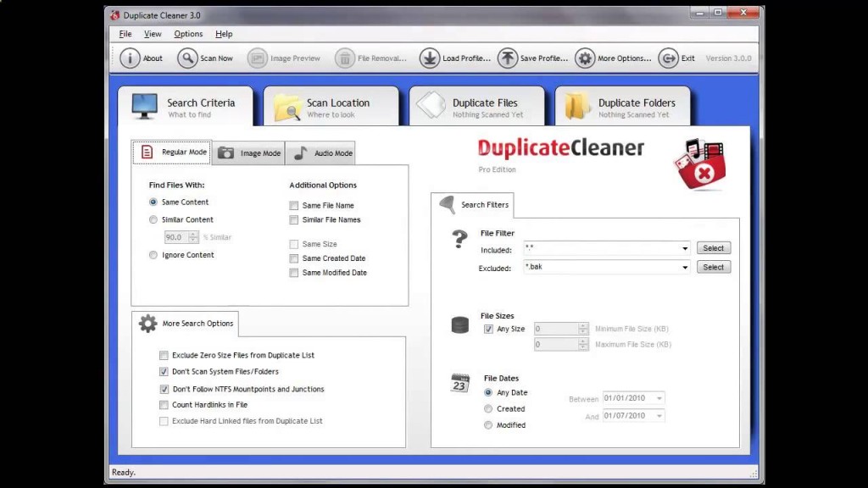Viewport: 868px width, 488px height.
Task: Click the music note icon of Audio Mode
Action: click(x=301, y=153)
